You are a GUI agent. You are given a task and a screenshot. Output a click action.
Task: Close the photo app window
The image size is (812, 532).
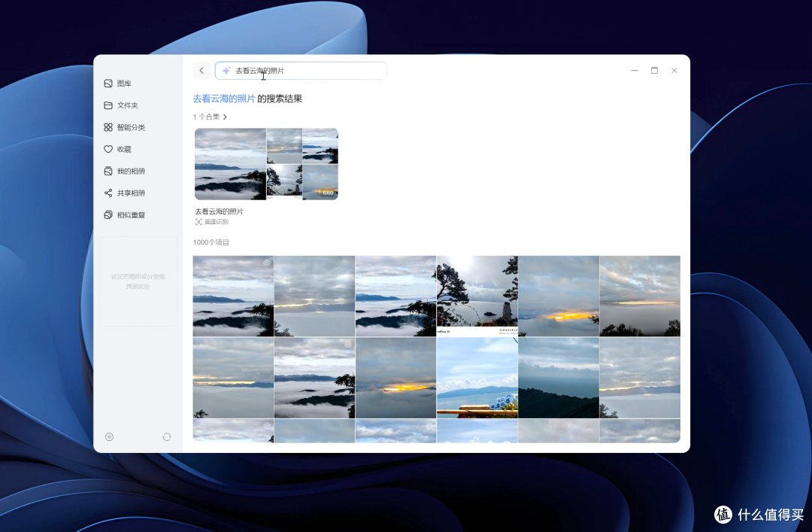tap(674, 71)
